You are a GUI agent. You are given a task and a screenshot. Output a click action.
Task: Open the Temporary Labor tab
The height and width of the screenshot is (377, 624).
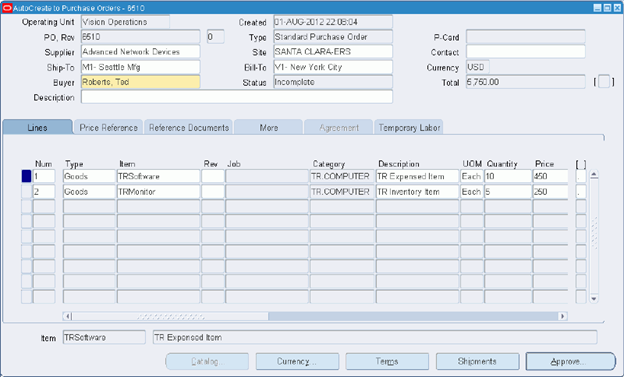click(409, 127)
